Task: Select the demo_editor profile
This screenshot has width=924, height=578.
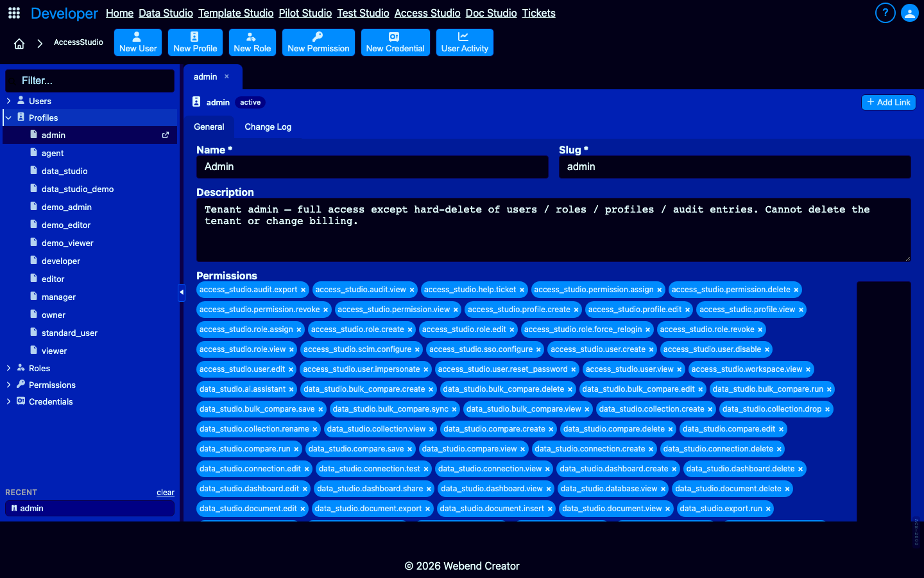Action: click(90, 225)
